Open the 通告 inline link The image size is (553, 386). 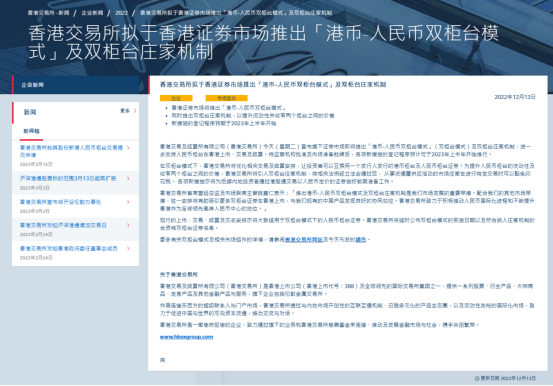tap(360, 240)
